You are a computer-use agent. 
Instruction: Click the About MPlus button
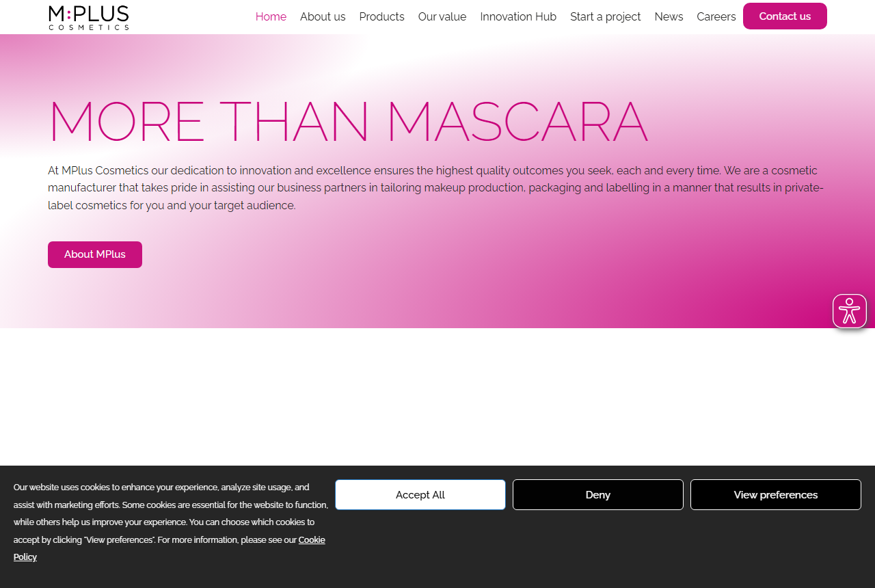(x=95, y=254)
